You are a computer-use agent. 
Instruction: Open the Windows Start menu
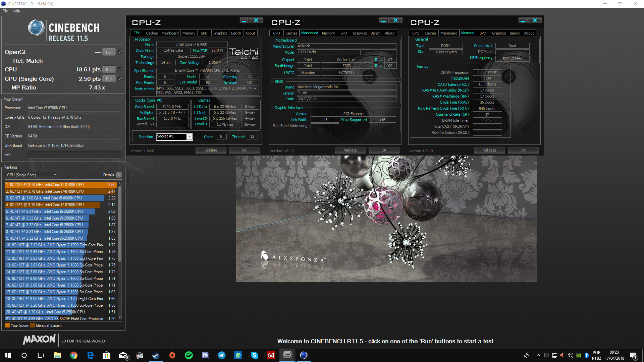click(x=8, y=355)
